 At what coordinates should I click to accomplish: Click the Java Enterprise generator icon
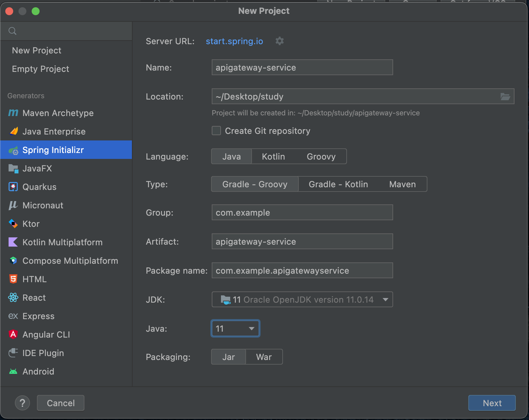point(14,131)
